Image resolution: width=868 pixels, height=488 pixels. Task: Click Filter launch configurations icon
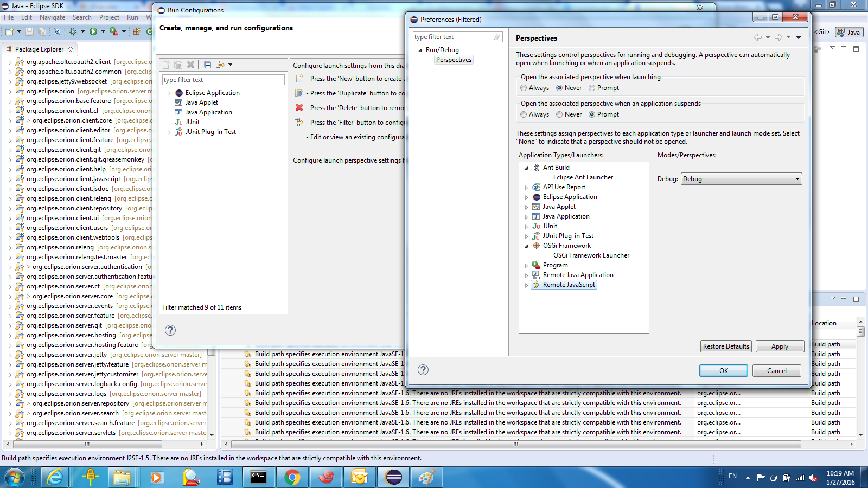[220, 65]
